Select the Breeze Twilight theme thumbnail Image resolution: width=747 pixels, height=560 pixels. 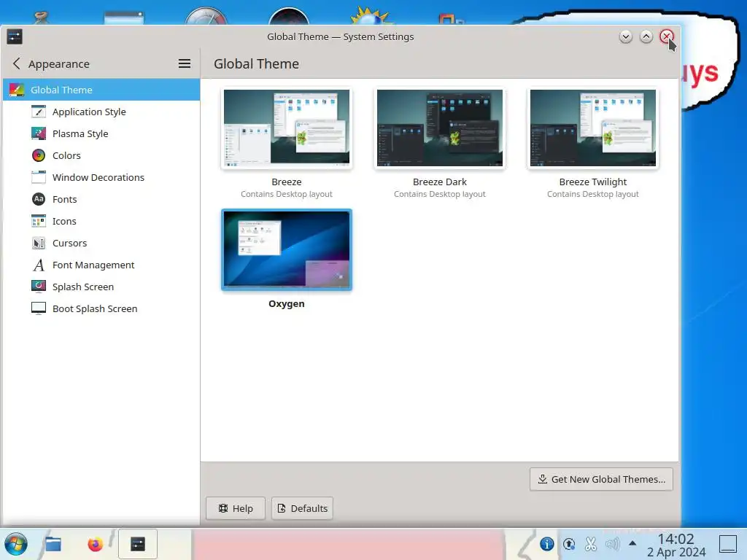point(592,128)
